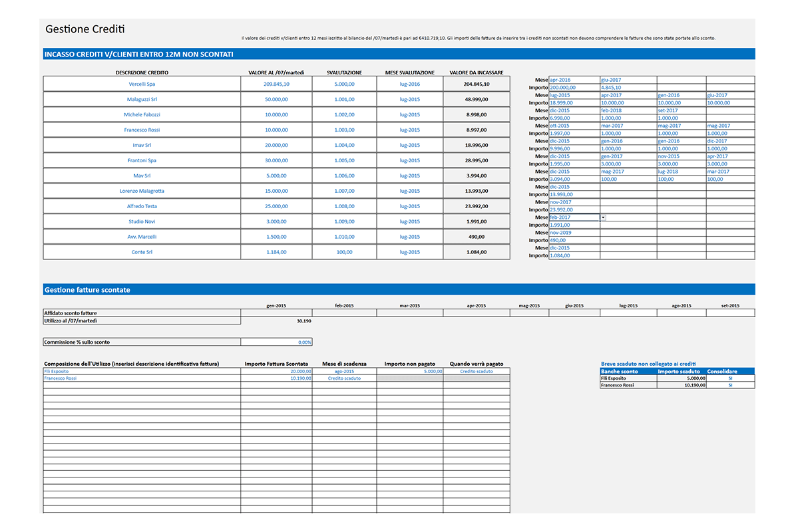The image size is (794, 532).
Task: Select the feb-2018 Mese cell
Action: click(628, 110)
